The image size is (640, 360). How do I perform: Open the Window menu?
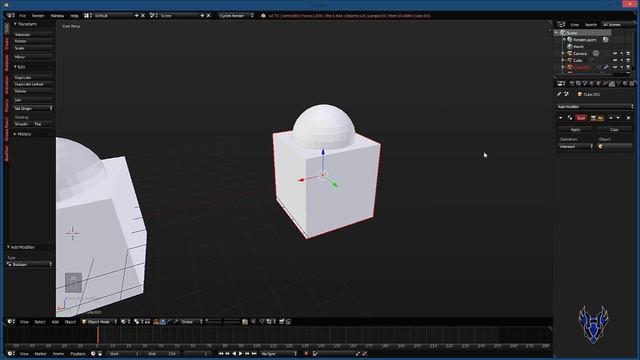(57, 16)
